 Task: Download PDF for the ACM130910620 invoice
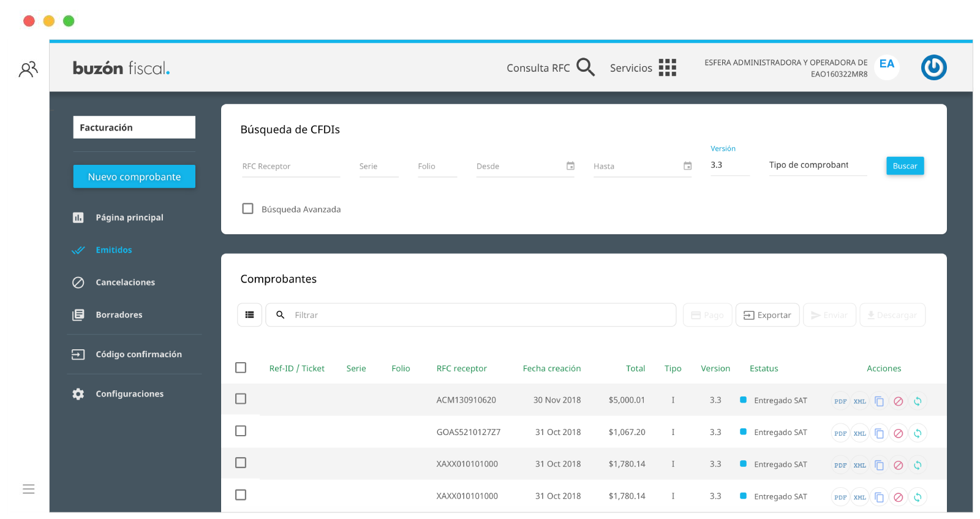[840, 401]
